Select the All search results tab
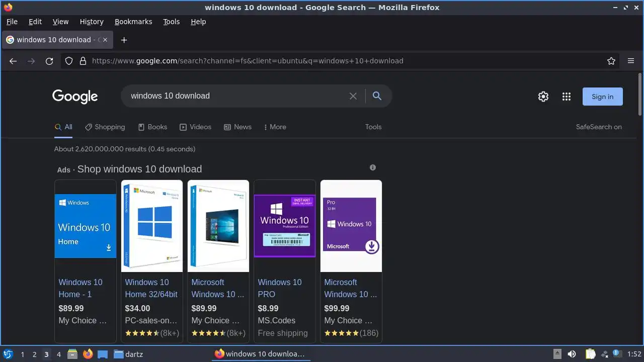The width and height of the screenshot is (644, 362). coord(63,127)
